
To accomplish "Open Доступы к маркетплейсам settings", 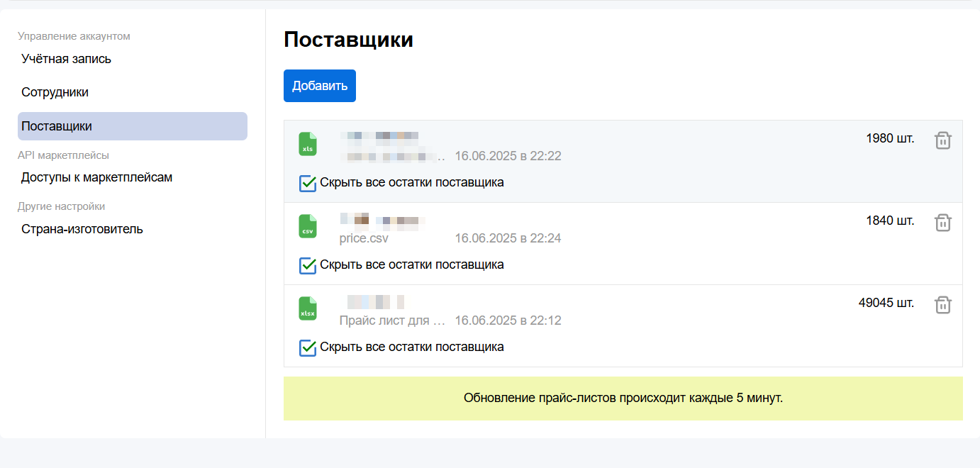I will pyautogui.click(x=96, y=177).
